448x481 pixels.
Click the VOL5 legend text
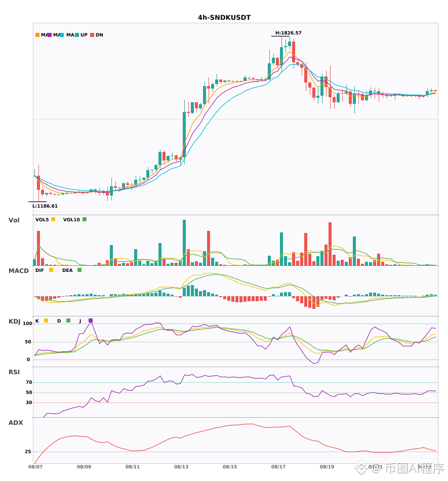[x=42, y=220]
